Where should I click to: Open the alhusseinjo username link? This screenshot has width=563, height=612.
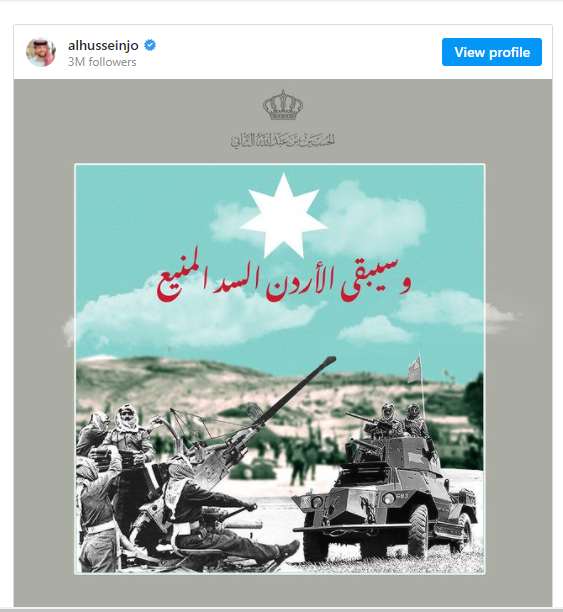103,45
